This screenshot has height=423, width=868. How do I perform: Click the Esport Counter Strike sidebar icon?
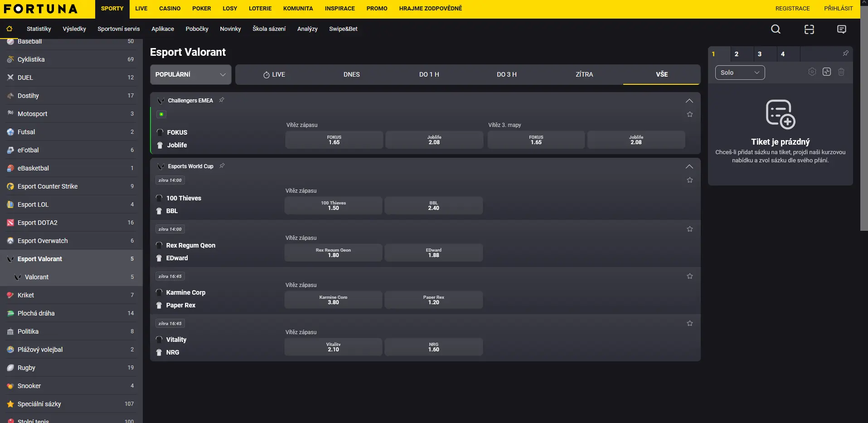tap(10, 186)
